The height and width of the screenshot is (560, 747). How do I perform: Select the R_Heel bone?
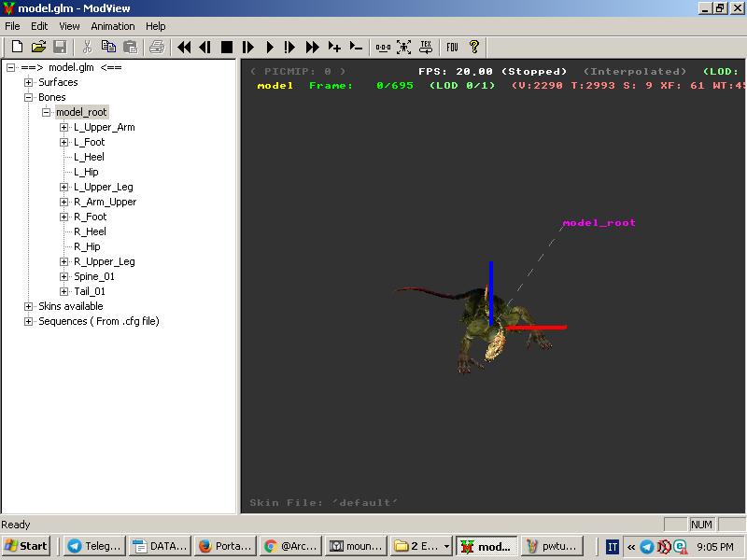90,231
